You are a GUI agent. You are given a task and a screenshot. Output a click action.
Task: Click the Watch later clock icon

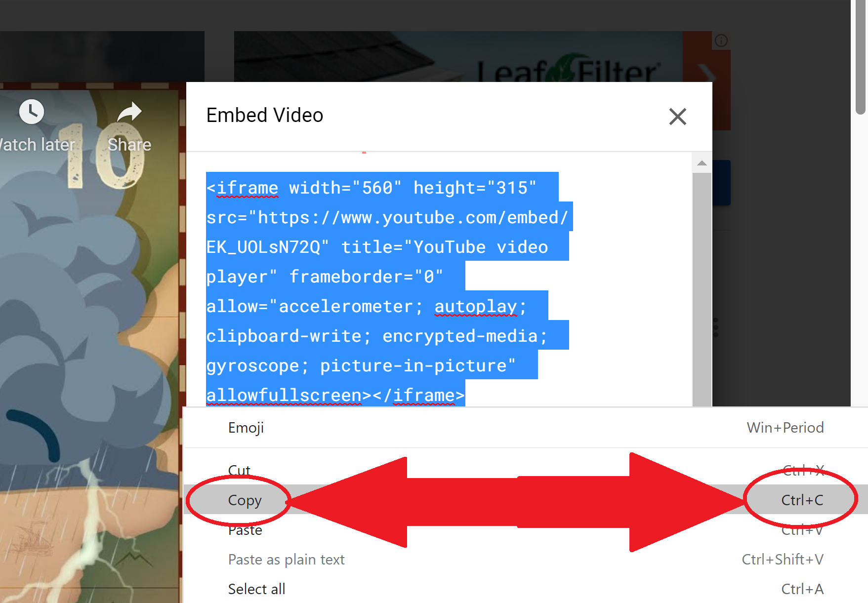click(32, 112)
